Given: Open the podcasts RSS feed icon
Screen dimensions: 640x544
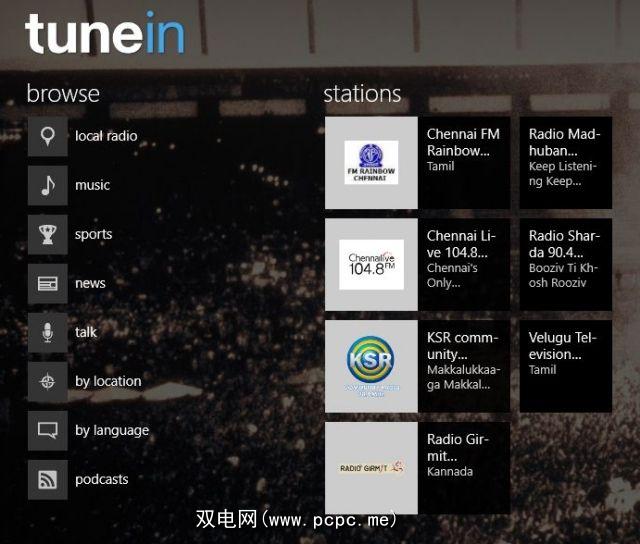Looking at the screenshot, I should tap(48, 480).
